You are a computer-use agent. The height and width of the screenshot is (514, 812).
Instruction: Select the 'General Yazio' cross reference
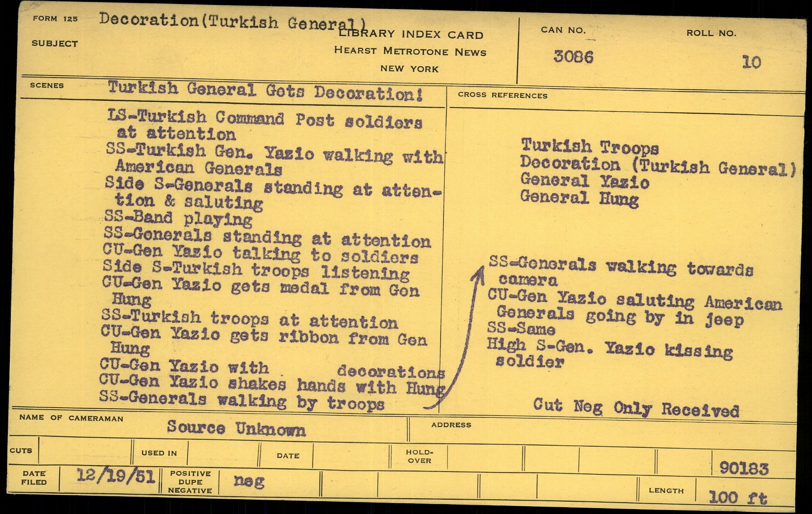click(584, 181)
